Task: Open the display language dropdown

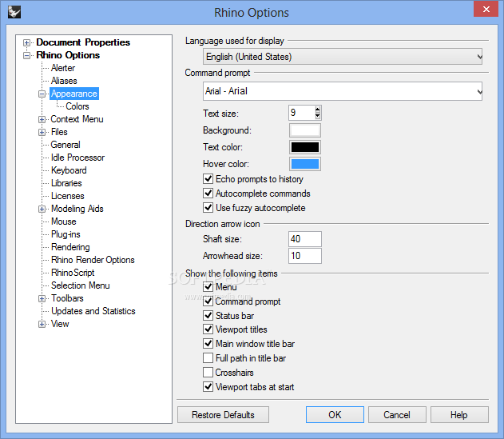Action: tap(343, 57)
